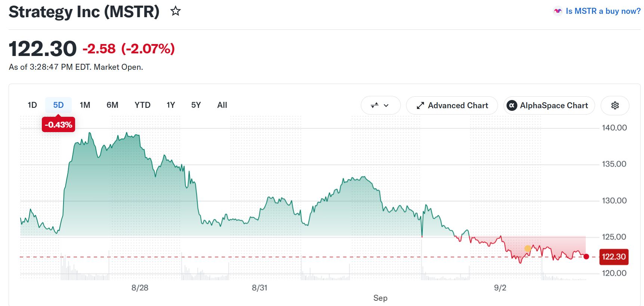Screen dimensions: 644x306
Task: Click the Sep month label
Action: tap(380, 298)
